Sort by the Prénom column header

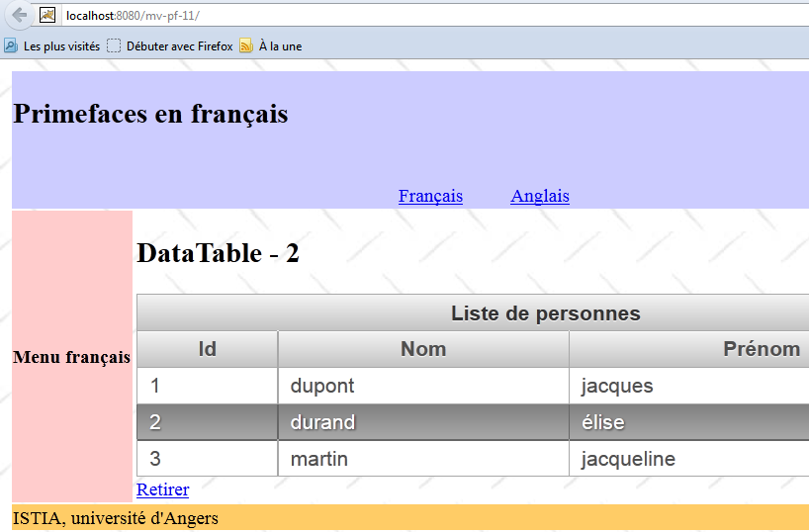click(x=761, y=349)
